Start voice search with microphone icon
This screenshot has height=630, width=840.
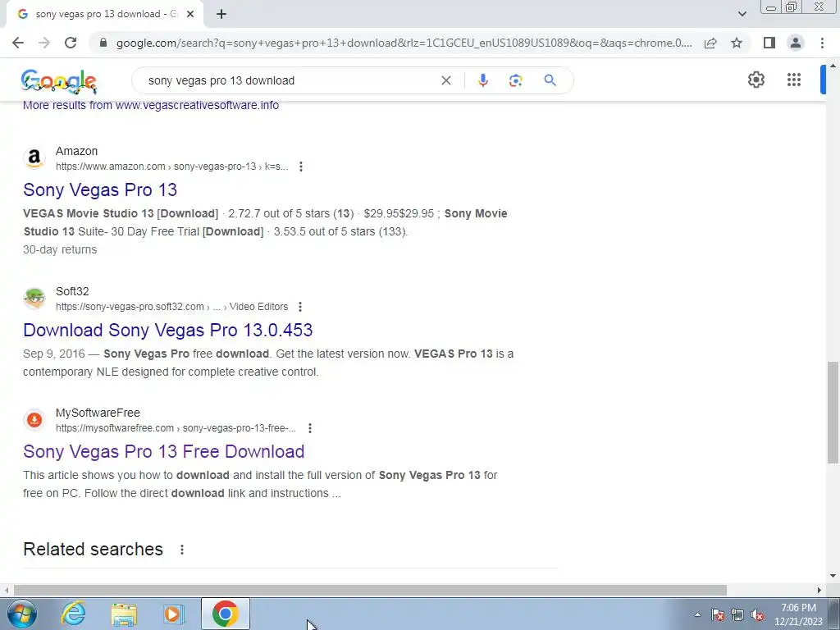point(482,80)
